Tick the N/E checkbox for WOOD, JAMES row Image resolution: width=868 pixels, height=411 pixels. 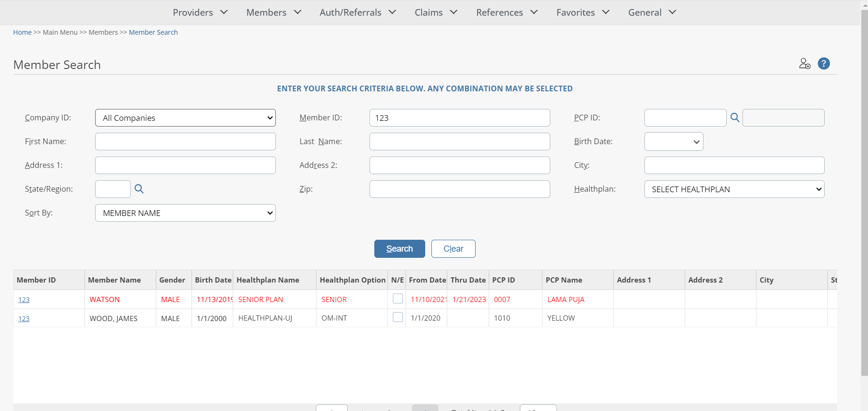pyautogui.click(x=398, y=317)
